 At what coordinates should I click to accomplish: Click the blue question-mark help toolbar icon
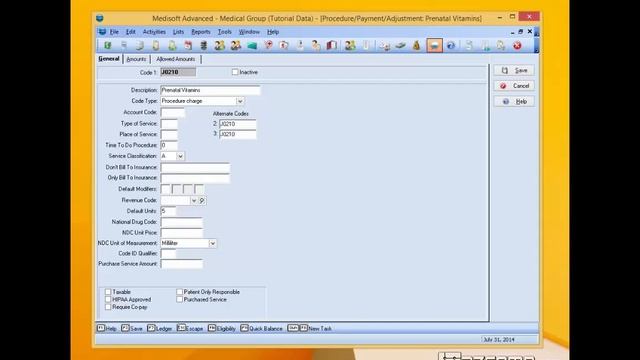tap(451, 45)
